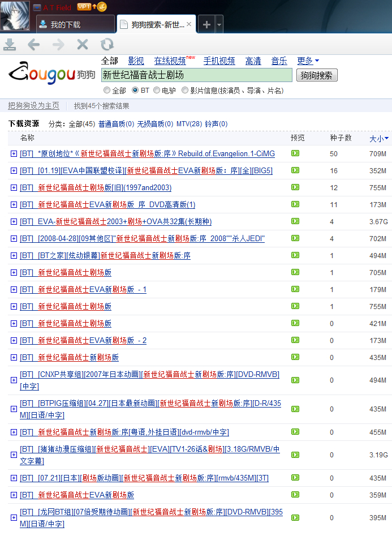The height and width of the screenshot is (540, 392).
Task: Click the download toolbar icon
Action: [10, 44]
